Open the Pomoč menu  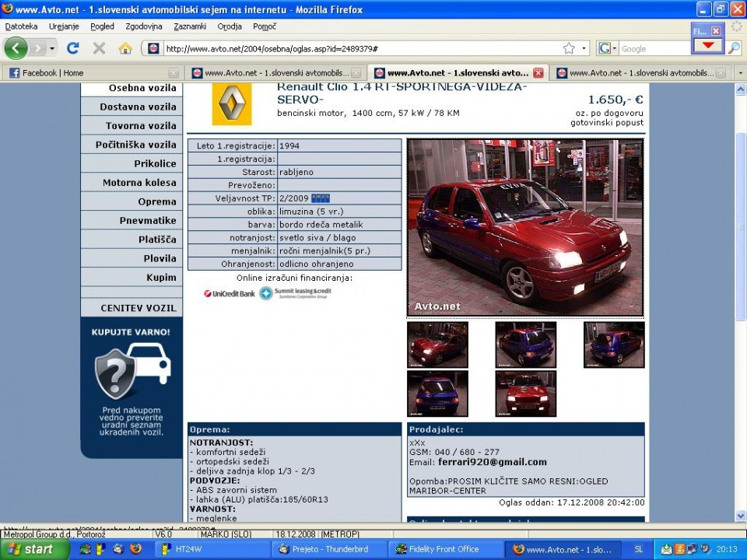click(265, 26)
